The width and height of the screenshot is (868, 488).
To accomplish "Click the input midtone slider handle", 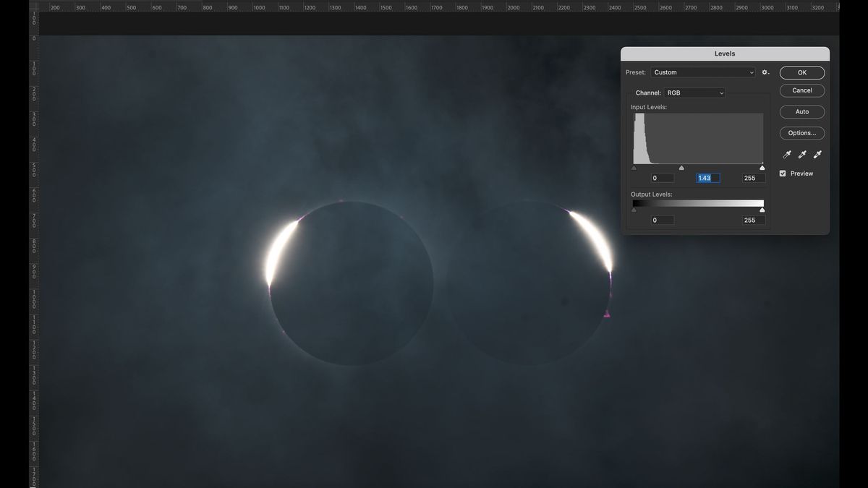I will (x=681, y=168).
